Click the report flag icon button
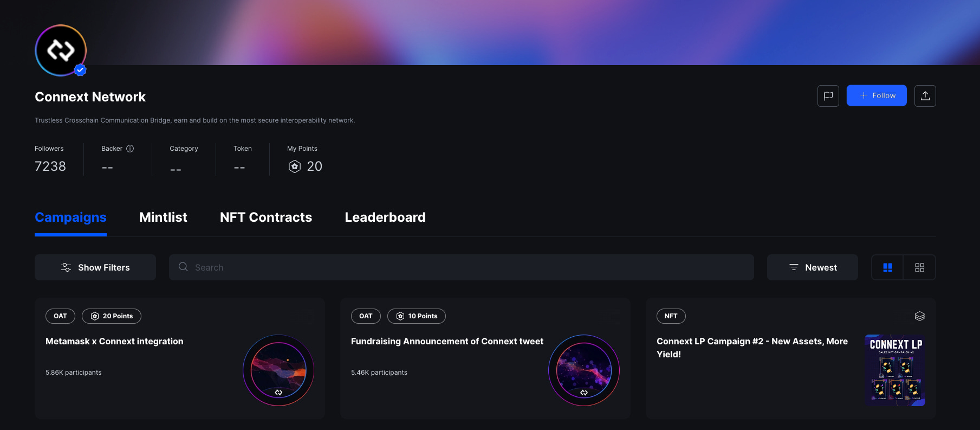Image resolution: width=980 pixels, height=430 pixels. tap(828, 96)
